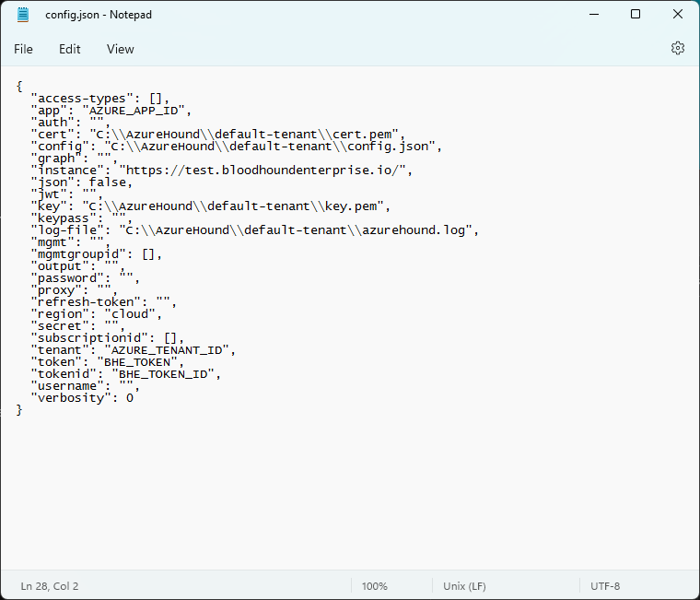Image resolution: width=700 pixels, height=600 pixels.
Task: Click the "token": "BHE_TOKEN" line
Action: [108, 362]
